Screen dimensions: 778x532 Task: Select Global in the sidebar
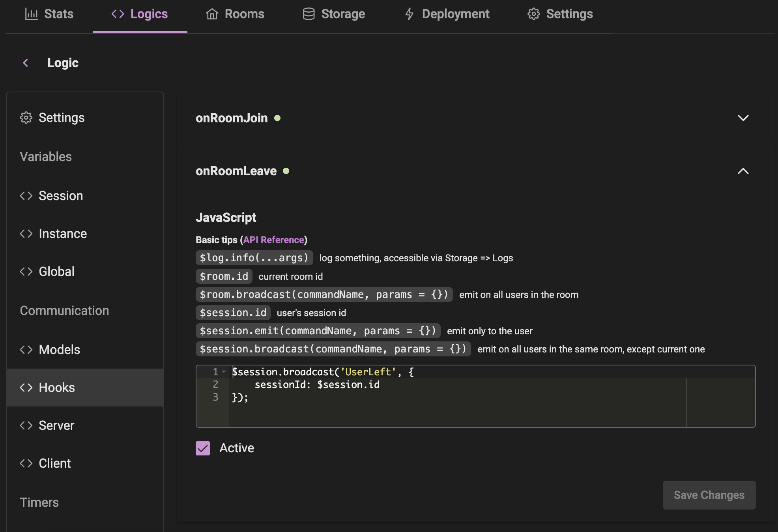tap(85, 272)
